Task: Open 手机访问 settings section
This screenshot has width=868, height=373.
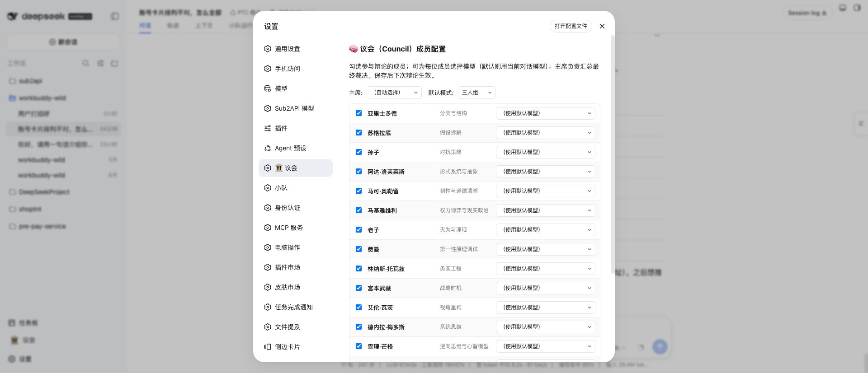Action: (296, 69)
